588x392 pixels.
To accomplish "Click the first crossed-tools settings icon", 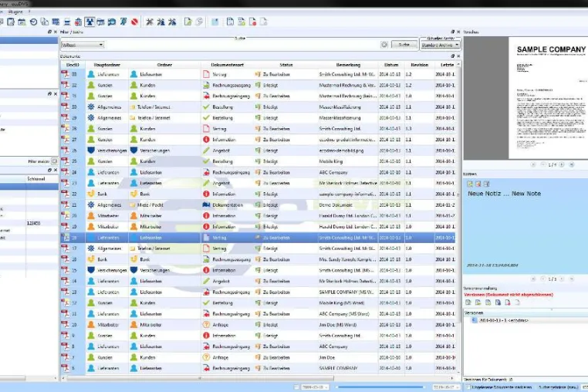I will coord(150,22).
